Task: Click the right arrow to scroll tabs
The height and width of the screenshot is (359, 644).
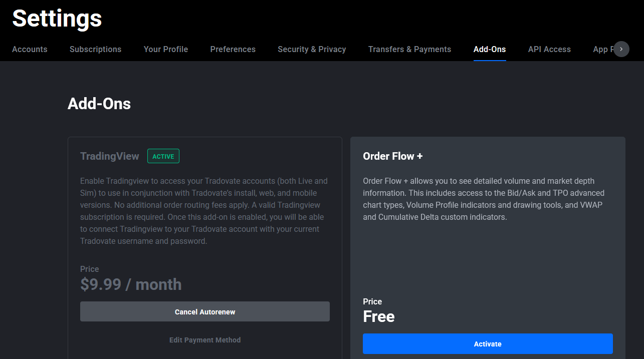Action: (621, 49)
